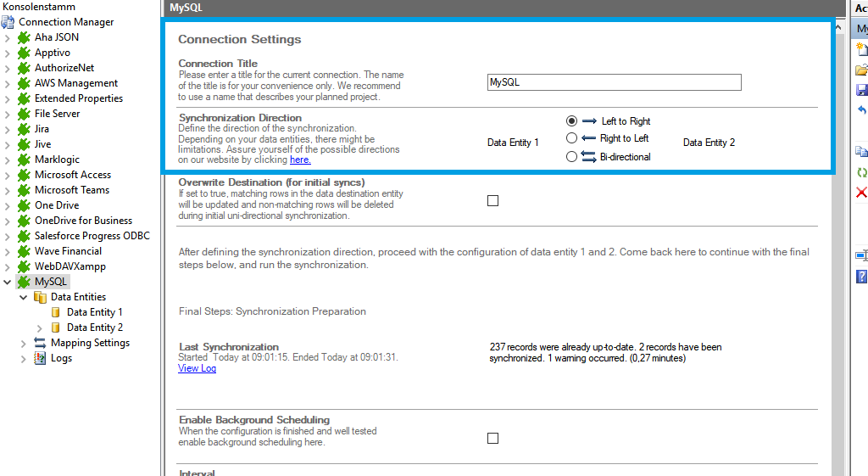
Task: Click the Data Entities folder icon
Action: (40, 297)
